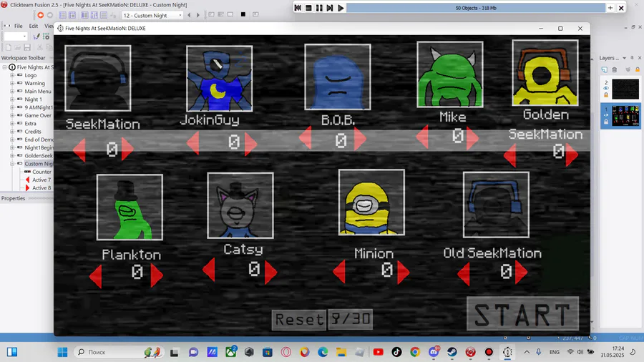Rewind to start in the debugger bar

coord(298,8)
